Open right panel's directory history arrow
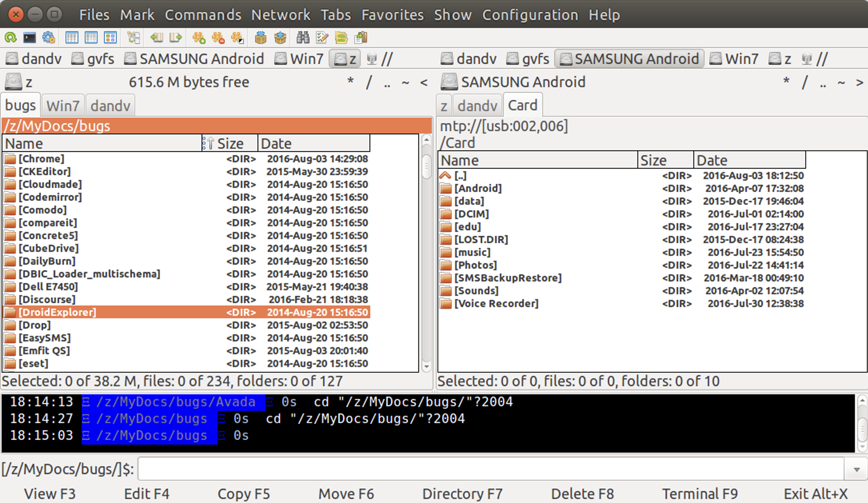The image size is (868, 503). (859, 82)
